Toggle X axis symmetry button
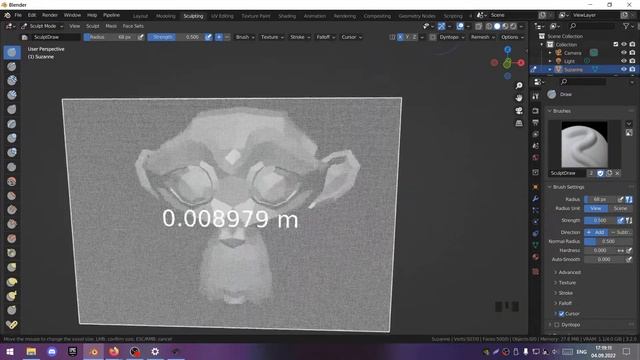The height and width of the screenshot is (360, 640). click(x=400, y=37)
